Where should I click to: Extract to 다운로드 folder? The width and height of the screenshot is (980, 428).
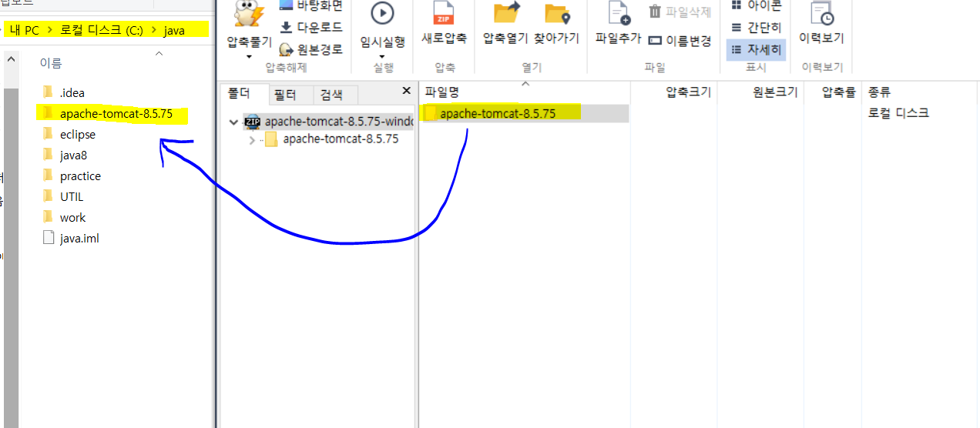pos(310,28)
